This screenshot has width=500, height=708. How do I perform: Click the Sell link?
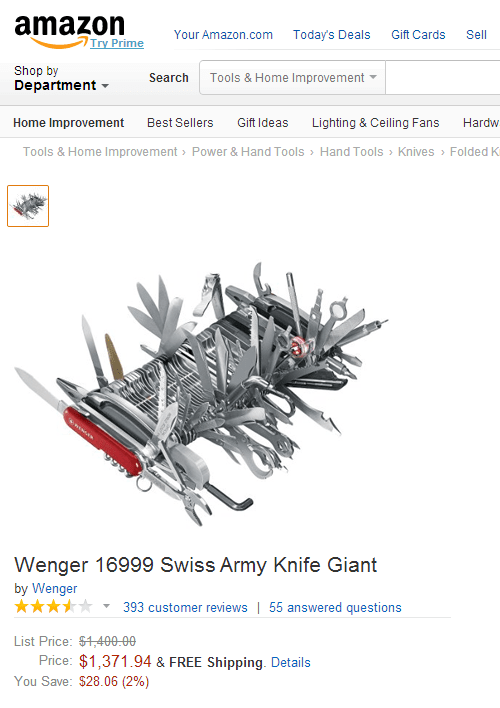(x=476, y=35)
